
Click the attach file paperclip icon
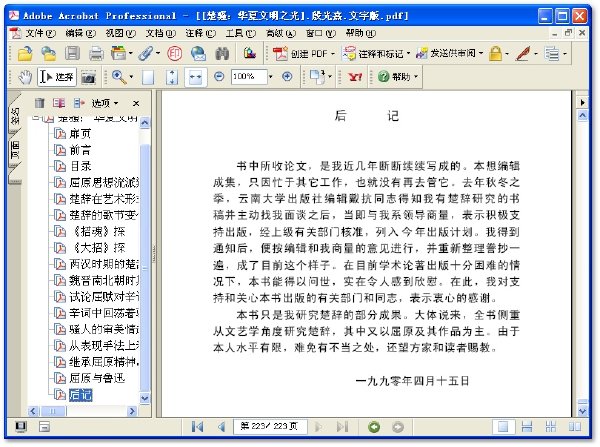(x=146, y=54)
